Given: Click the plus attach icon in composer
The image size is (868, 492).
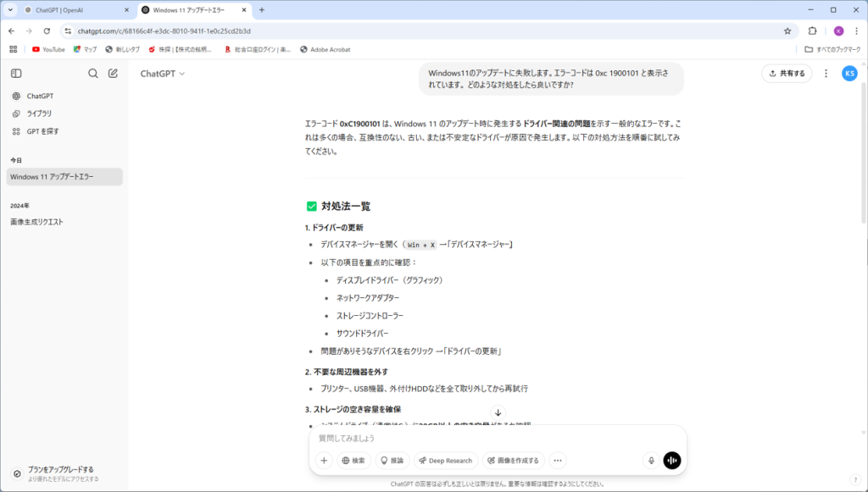Looking at the screenshot, I should click(x=324, y=461).
